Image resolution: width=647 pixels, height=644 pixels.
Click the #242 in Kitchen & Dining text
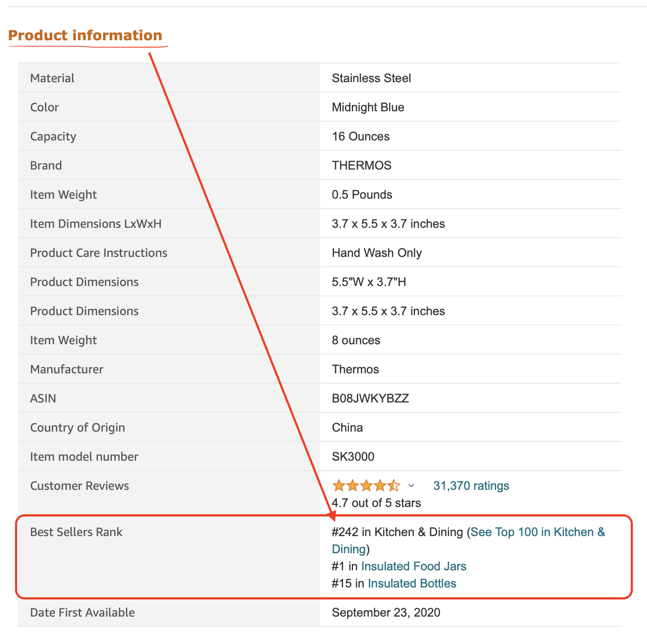[397, 532]
